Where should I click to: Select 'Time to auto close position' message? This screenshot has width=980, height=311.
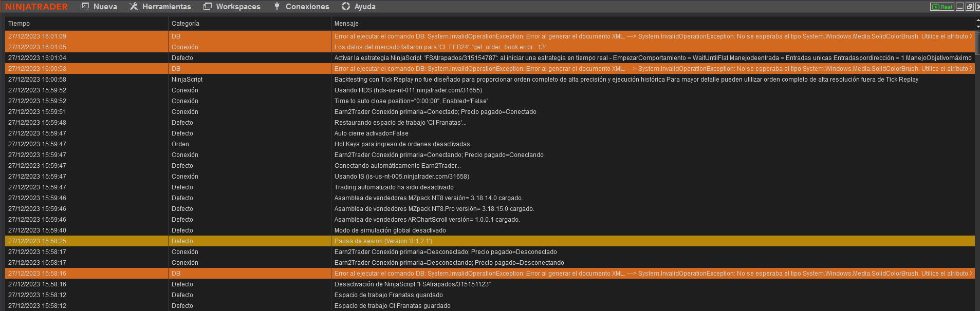(411, 101)
